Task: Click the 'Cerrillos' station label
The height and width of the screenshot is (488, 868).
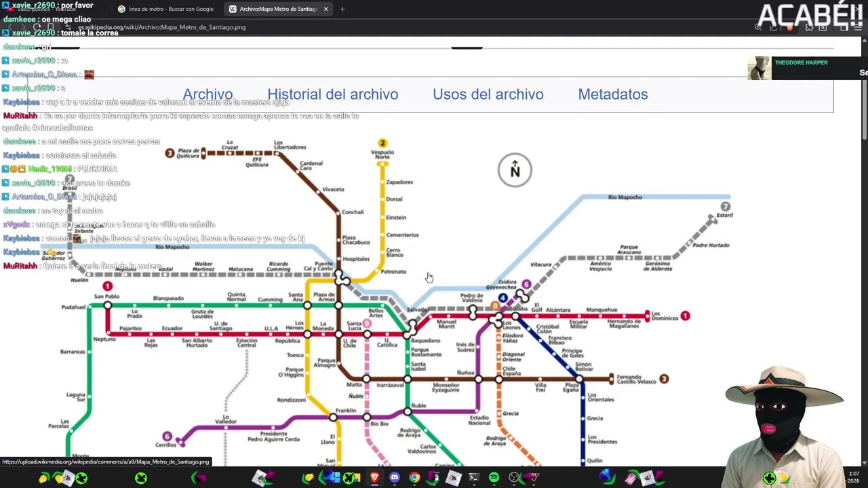Action: click(x=165, y=445)
